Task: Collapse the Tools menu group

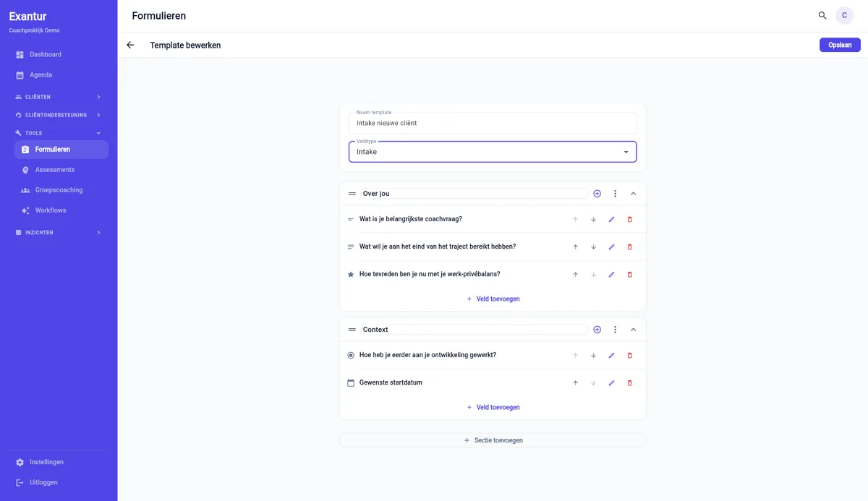Action: 59,133
